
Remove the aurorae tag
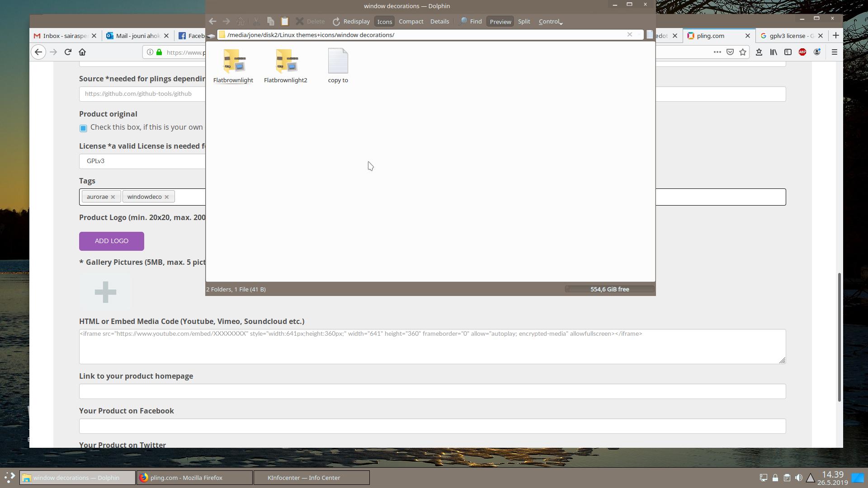click(113, 197)
